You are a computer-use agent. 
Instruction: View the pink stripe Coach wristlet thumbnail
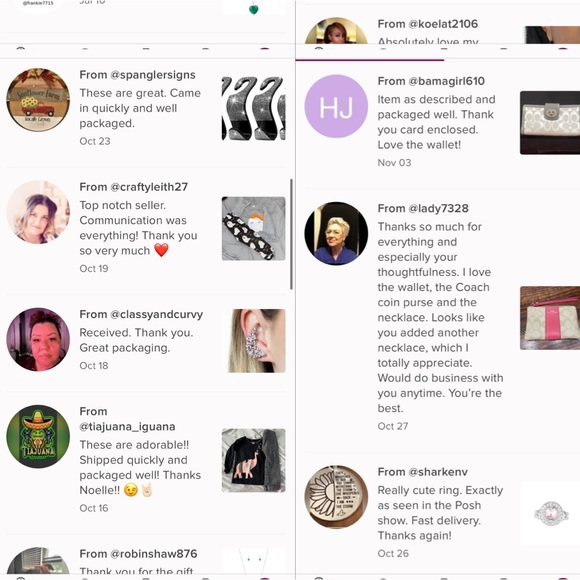pos(550,318)
